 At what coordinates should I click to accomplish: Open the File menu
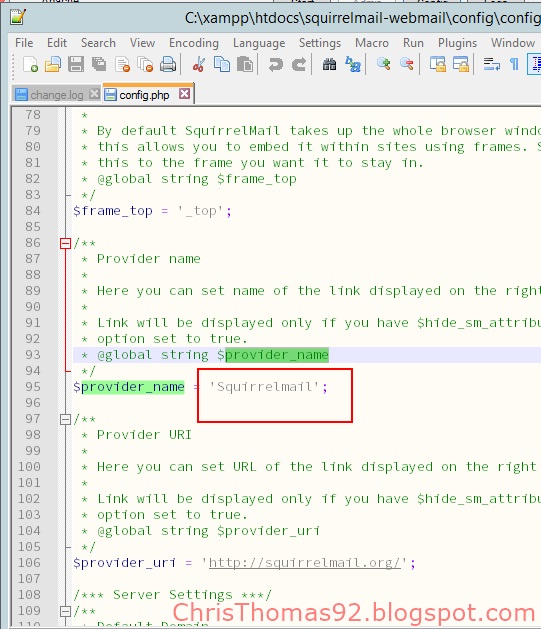pyautogui.click(x=24, y=43)
